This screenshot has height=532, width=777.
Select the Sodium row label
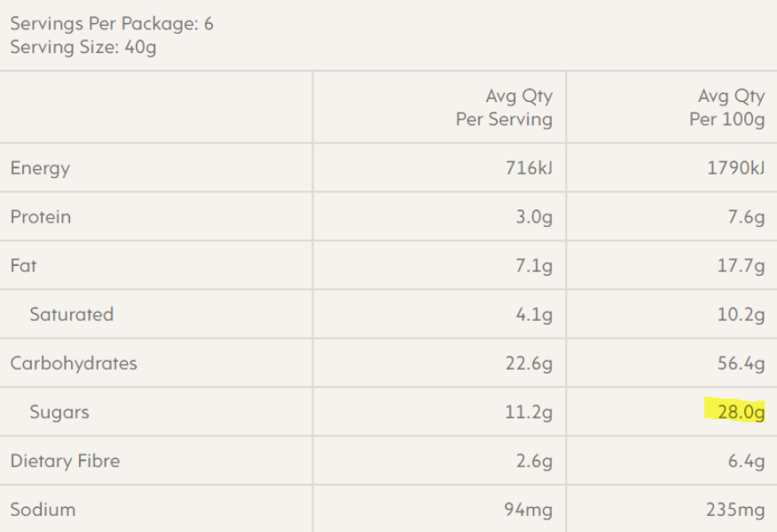coord(43,510)
